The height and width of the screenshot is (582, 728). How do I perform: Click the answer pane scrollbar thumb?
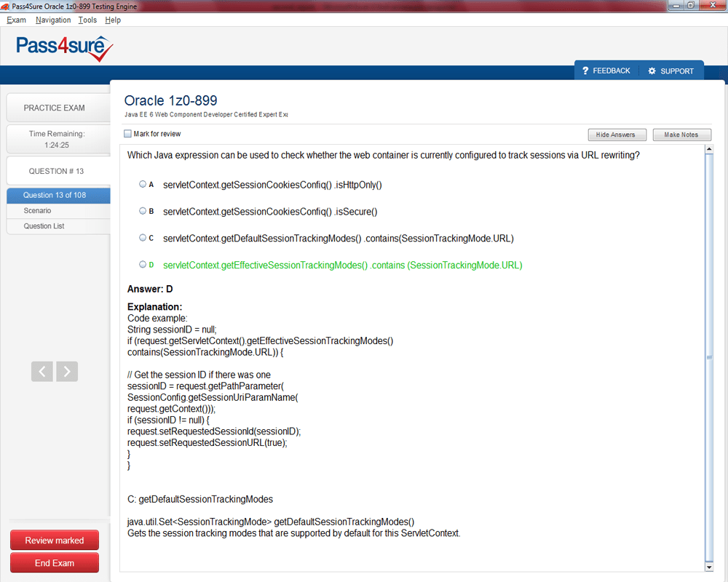pos(709,357)
